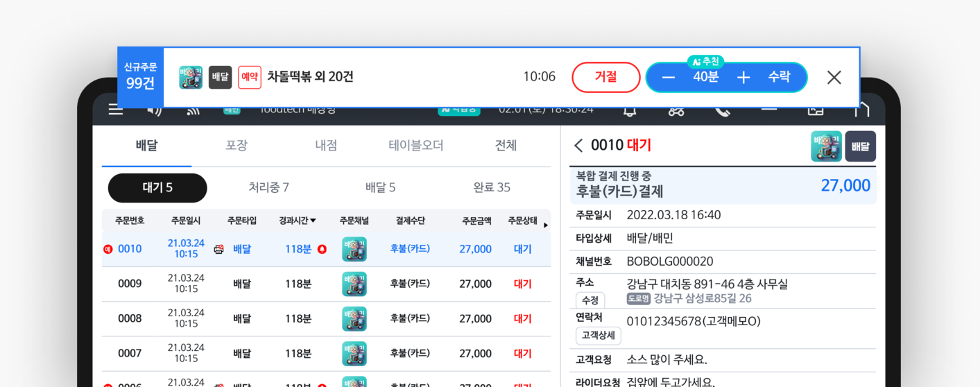This screenshot has height=387, width=980.
Task: Go back using the chevron beside 0010 대기
Action: point(578,145)
